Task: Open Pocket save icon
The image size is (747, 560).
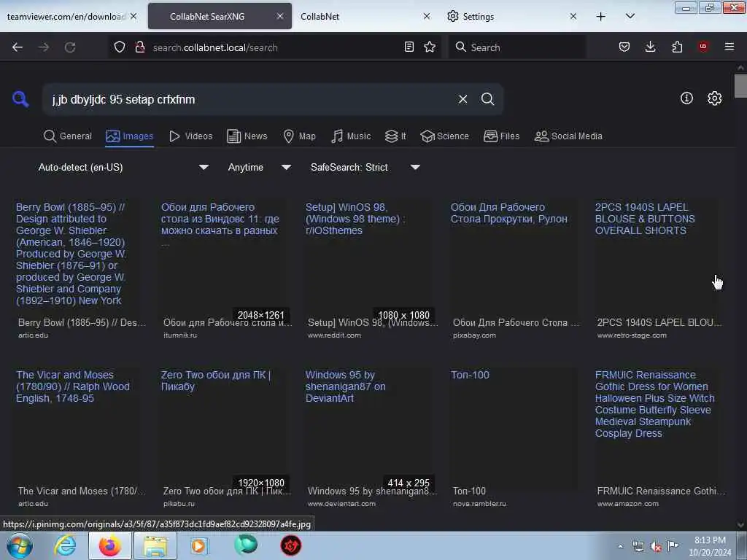Action: tap(624, 47)
